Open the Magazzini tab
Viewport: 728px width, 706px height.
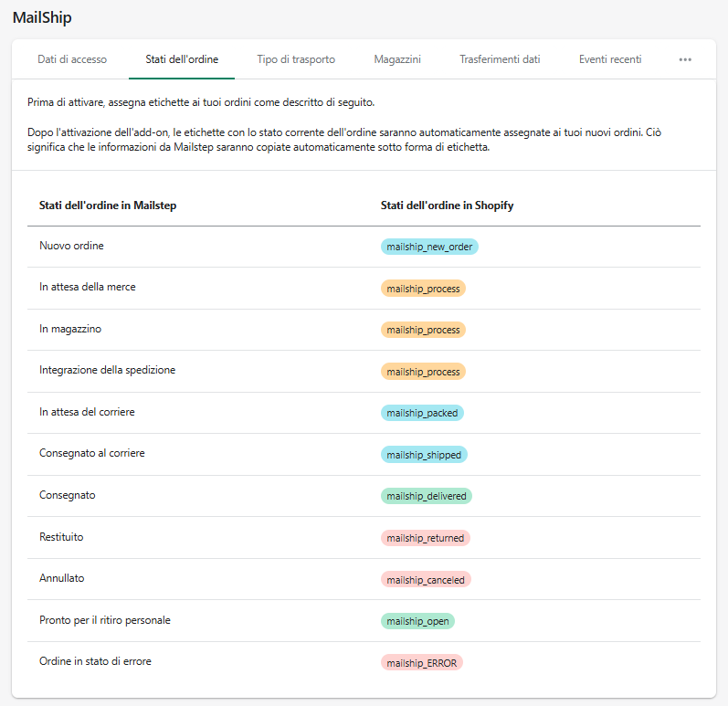tap(397, 59)
